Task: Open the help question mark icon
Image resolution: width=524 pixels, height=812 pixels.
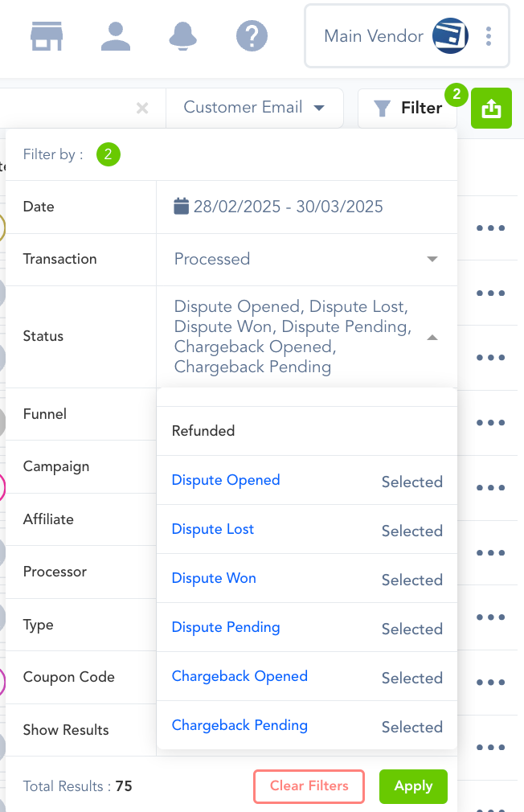Action: (252, 36)
